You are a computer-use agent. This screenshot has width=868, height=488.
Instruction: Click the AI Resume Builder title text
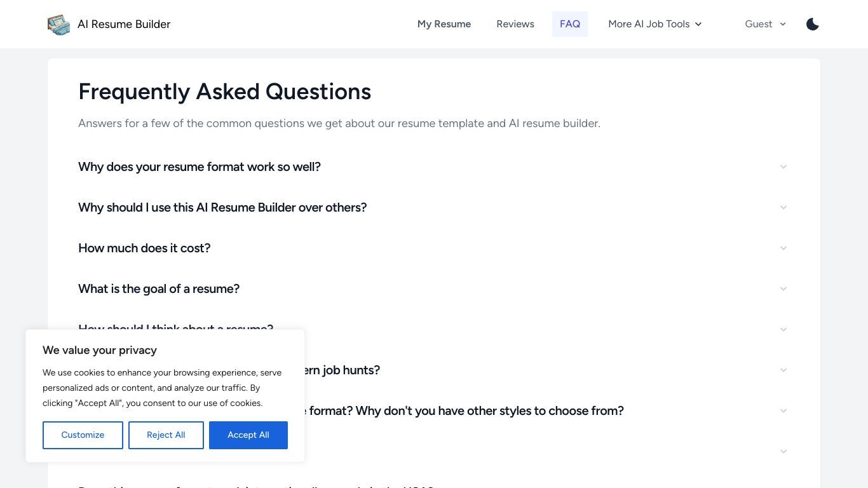[x=124, y=24]
